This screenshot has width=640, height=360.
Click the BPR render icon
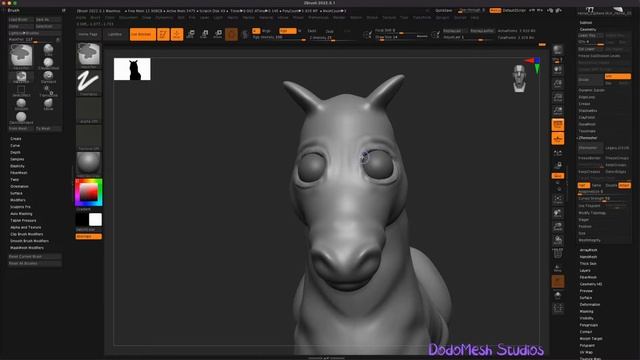point(558,50)
